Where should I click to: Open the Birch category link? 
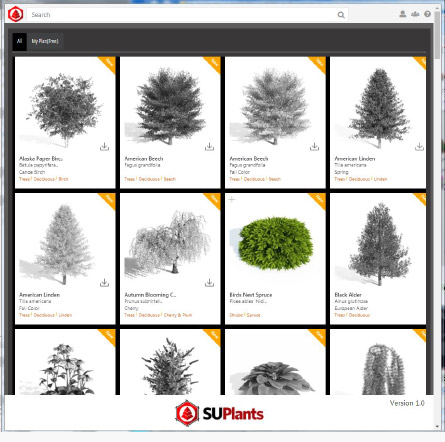(63, 179)
